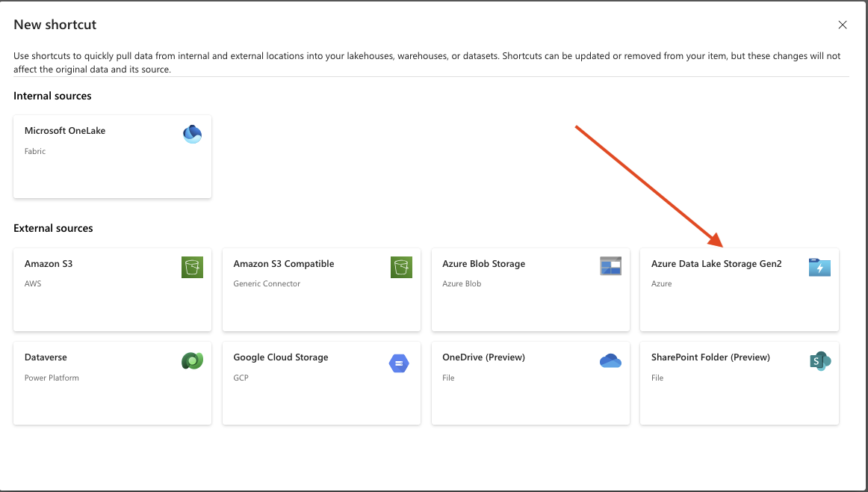Click the Amazon S3 green bucket icon
The height and width of the screenshot is (492, 868).
[192, 267]
